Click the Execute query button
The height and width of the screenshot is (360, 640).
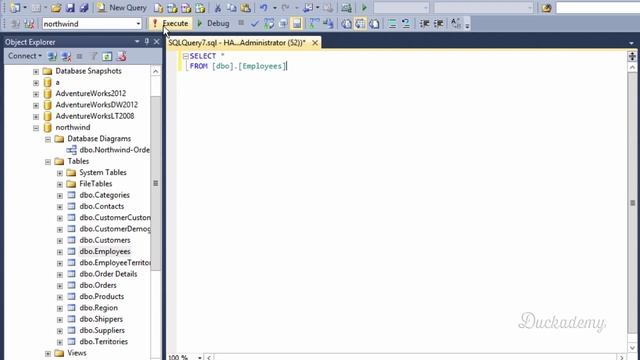tap(171, 24)
